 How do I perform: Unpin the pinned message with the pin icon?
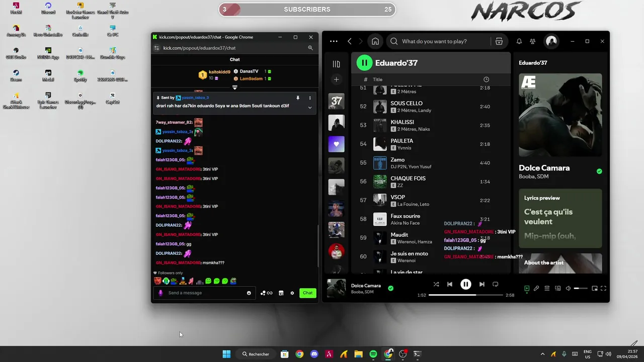[298, 98]
